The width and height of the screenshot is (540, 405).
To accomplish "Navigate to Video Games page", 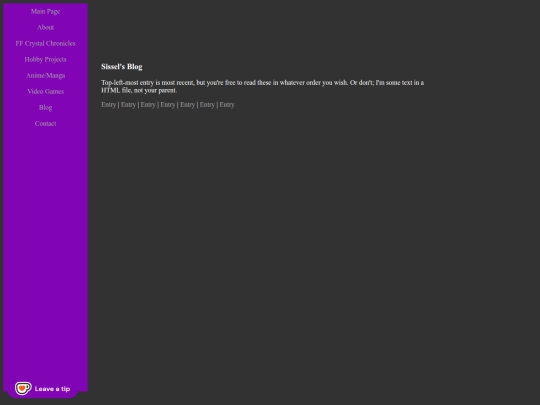I will (x=45, y=91).
